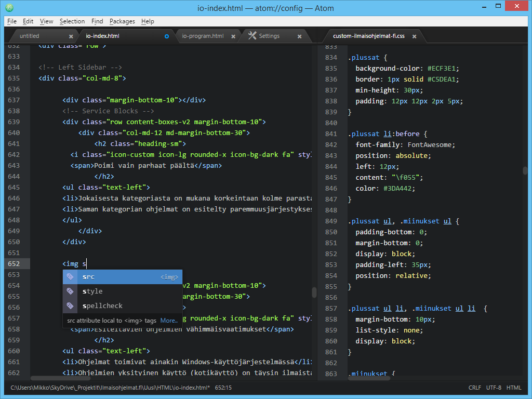The image size is (532, 399).
Task: Click the text 'Poimi vain parhaat päältä'
Action: coord(144,166)
